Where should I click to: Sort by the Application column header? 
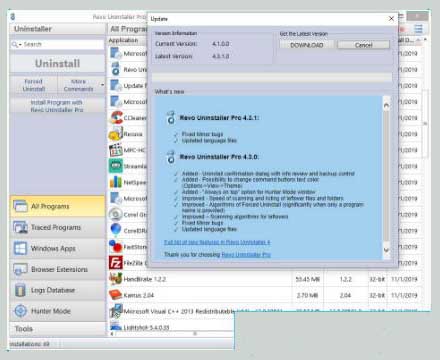click(x=123, y=40)
